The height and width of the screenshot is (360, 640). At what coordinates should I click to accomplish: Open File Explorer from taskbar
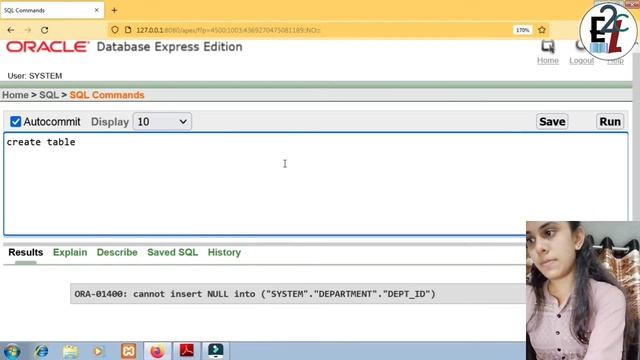coord(71,351)
